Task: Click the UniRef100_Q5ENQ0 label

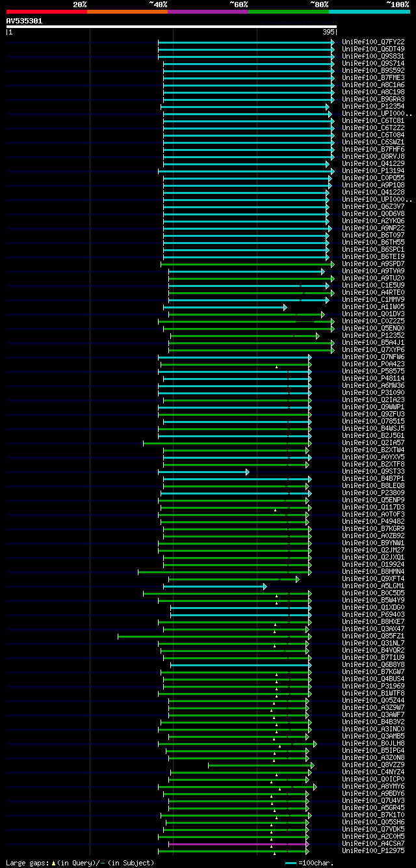Action: [x=373, y=328]
